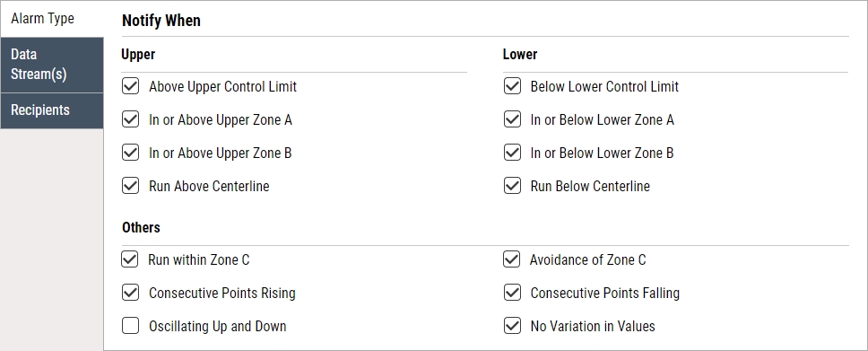Switch to the Data Stream(s) tab
Viewport: 868px width, 351px height.
pyautogui.click(x=52, y=65)
